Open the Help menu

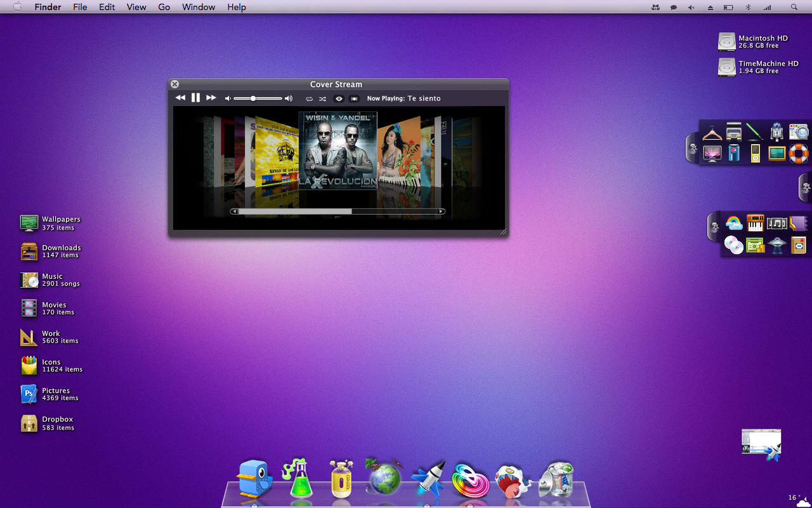(237, 7)
